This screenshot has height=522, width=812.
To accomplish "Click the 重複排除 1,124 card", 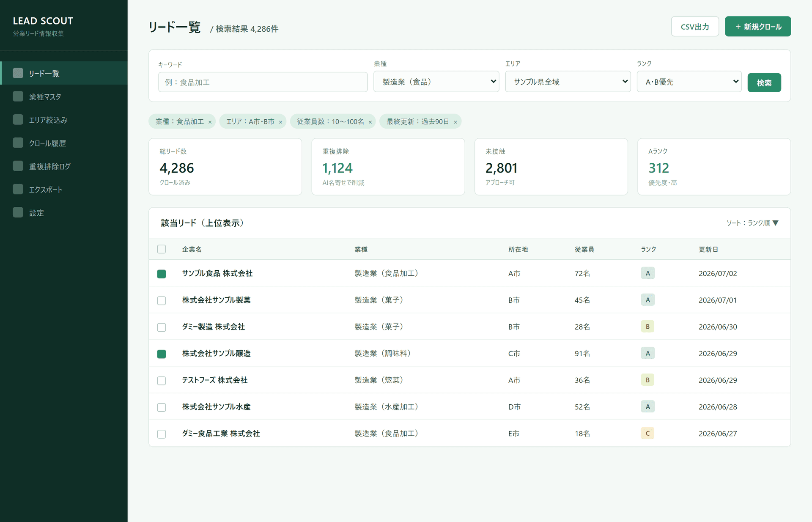I will [388, 167].
